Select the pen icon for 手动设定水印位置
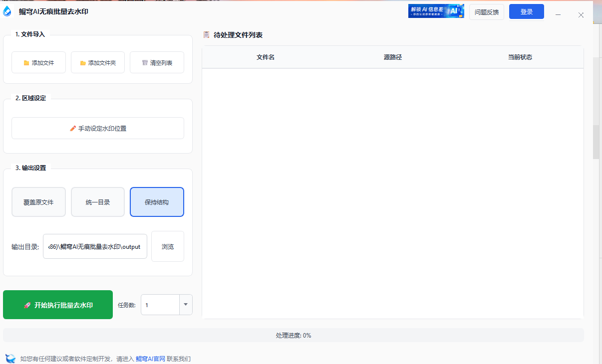Screen dimensions: 602x364 [72, 128]
